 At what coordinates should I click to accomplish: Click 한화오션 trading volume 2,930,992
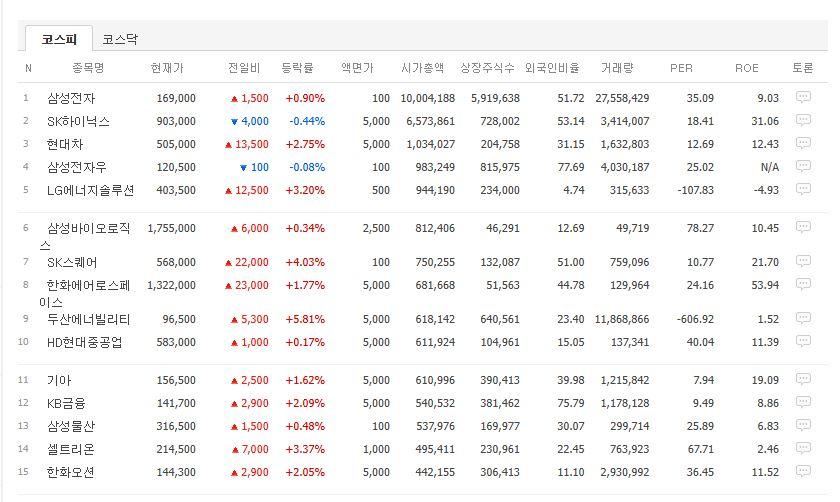(x=625, y=472)
